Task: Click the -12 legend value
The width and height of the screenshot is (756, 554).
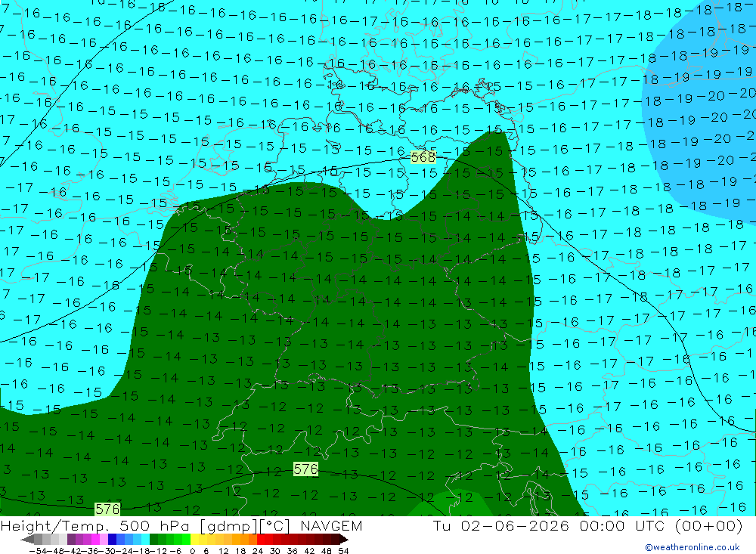Action: click(x=158, y=551)
